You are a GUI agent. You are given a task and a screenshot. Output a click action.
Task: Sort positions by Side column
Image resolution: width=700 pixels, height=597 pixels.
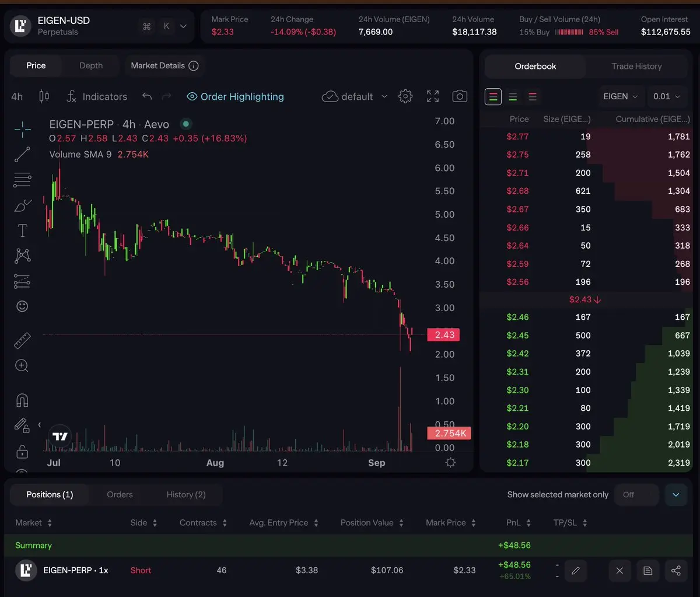coord(144,523)
